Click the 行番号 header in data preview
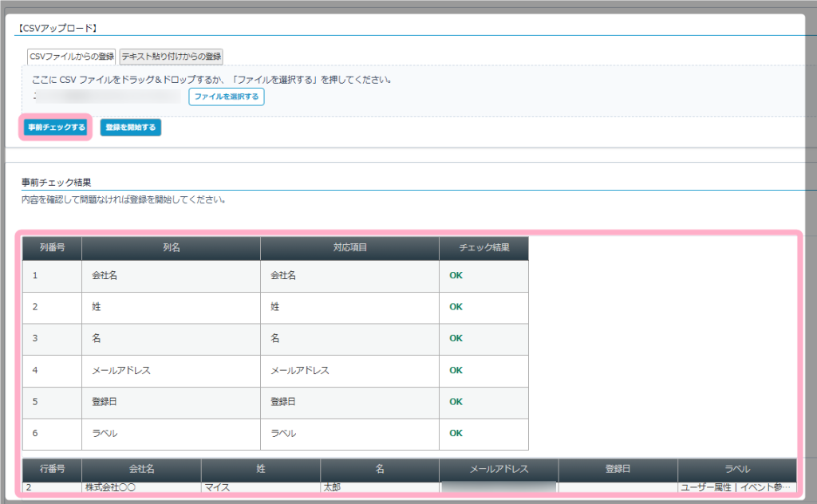817x504 pixels. pyautogui.click(x=52, y=470)
